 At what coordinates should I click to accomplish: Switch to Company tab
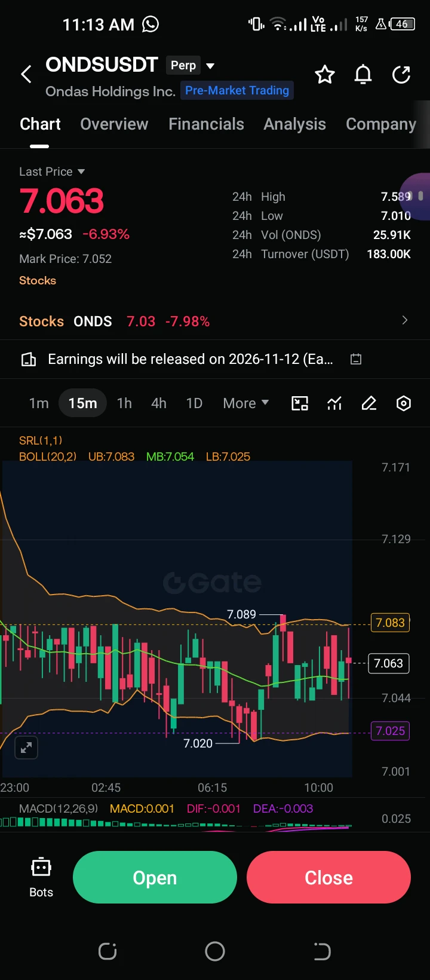[381, 124]
